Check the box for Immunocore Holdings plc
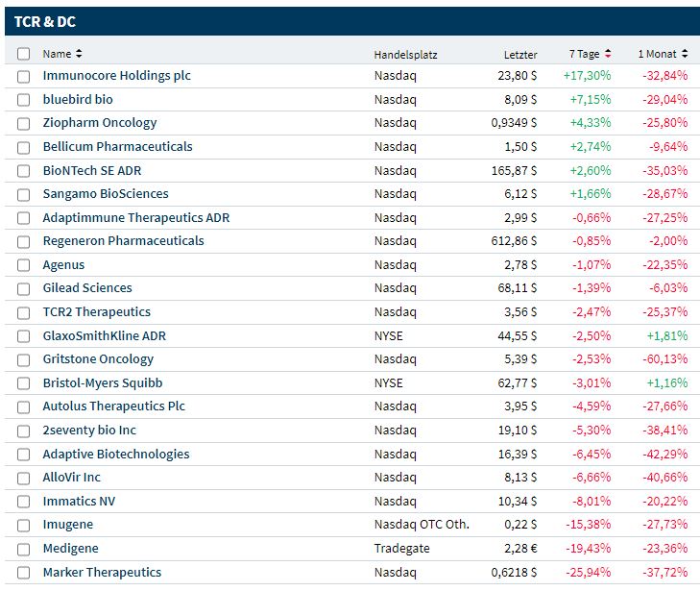Image resolution: width=700 pixels, height=591 pixels. pos(24,76)
